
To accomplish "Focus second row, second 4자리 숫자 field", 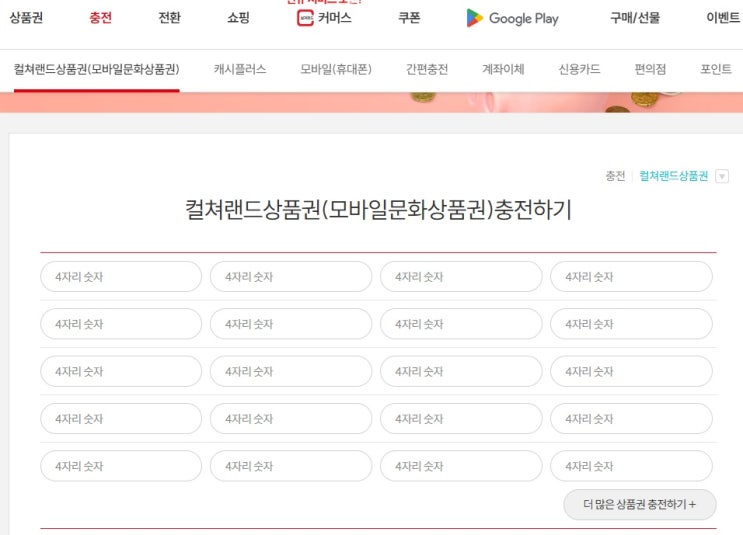I will tap(291, 324).
